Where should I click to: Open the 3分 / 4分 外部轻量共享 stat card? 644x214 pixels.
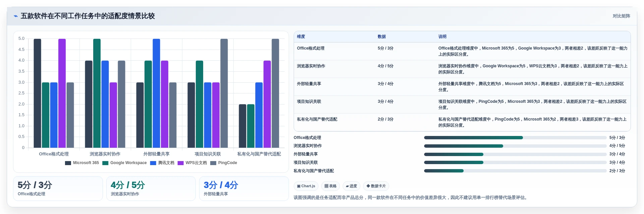coord(244,189)
